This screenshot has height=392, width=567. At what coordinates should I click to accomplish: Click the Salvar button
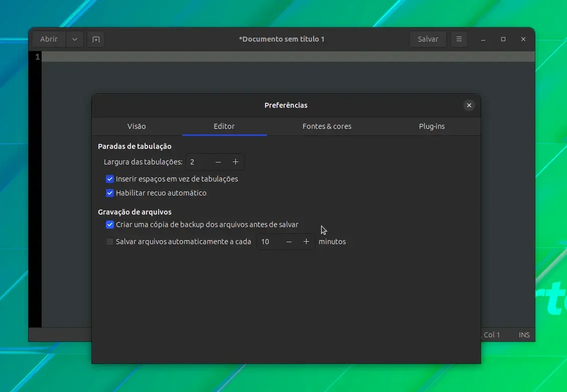pyautogui.click(x=428, y=39)
